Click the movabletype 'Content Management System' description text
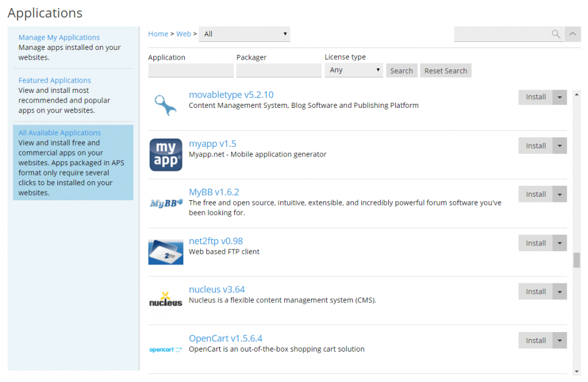Viewport: 588px width, 382px height. click(304, 106)
